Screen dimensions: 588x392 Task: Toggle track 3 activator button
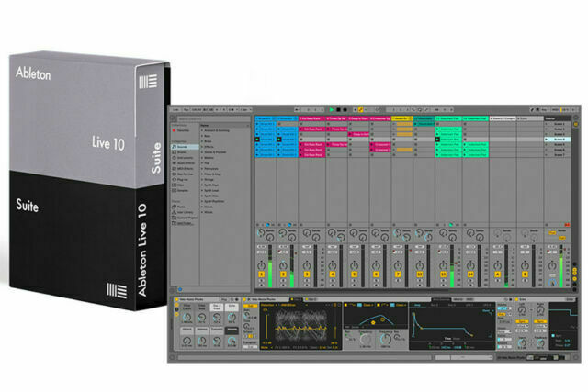[x=307, y=274]
